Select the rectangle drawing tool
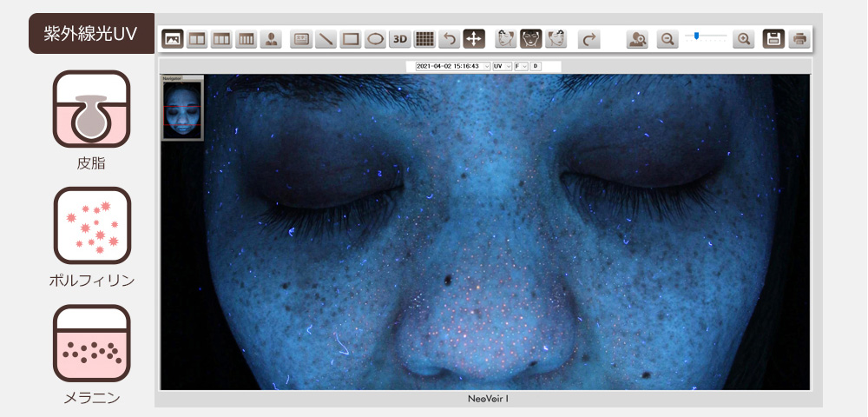This screenshot has width=868, height=417. (351, 39)
